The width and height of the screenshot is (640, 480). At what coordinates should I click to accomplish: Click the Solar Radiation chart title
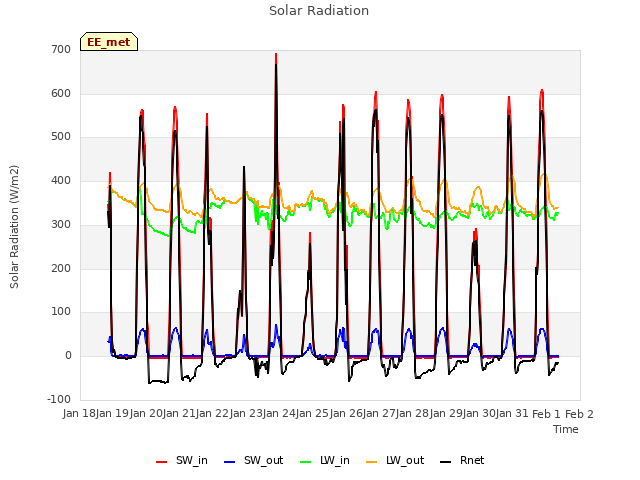pyautogui.click(x=319, y=11)
